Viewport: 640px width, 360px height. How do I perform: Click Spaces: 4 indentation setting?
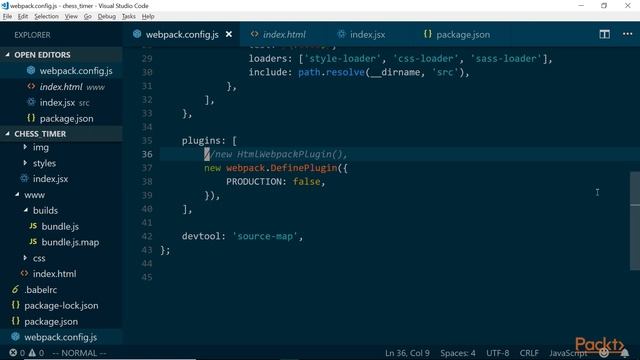click(458, 353)
